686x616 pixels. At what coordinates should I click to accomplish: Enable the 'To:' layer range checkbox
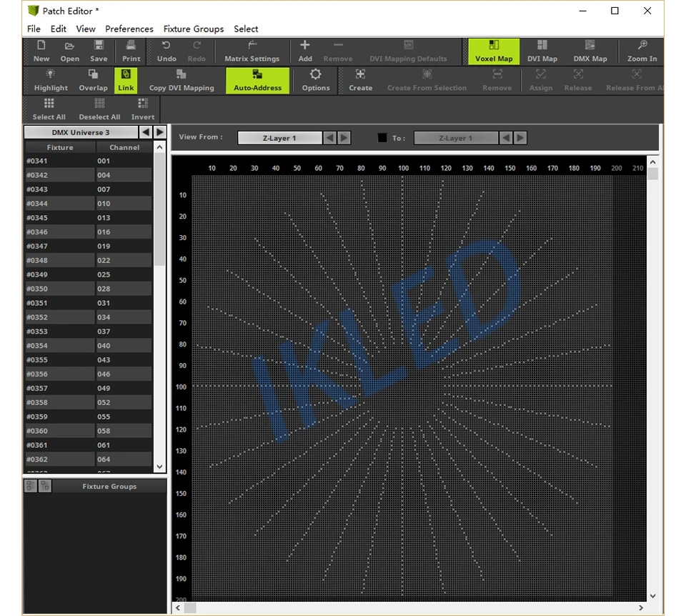point(382,137)
